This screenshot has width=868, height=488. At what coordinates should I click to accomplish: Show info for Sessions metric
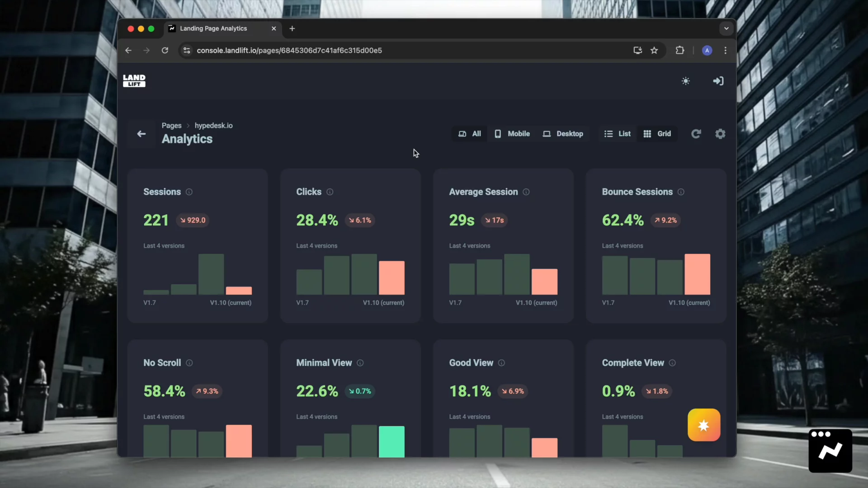click(189, 192)
